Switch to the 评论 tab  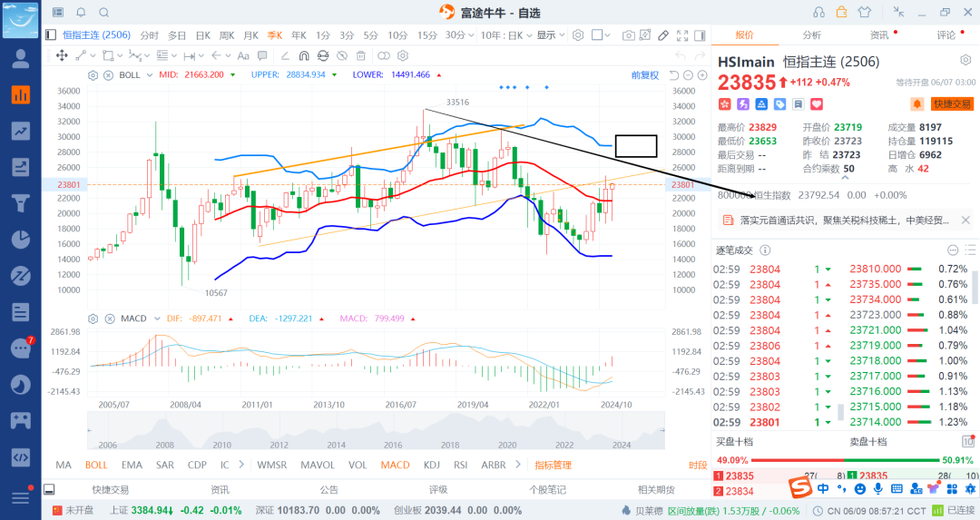[946, 35]
